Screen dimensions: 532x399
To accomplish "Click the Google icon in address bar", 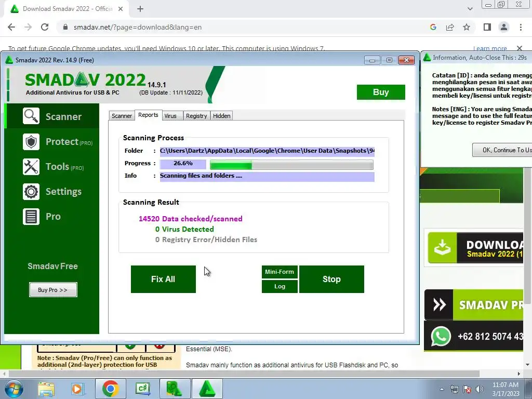I will point(433,27).
